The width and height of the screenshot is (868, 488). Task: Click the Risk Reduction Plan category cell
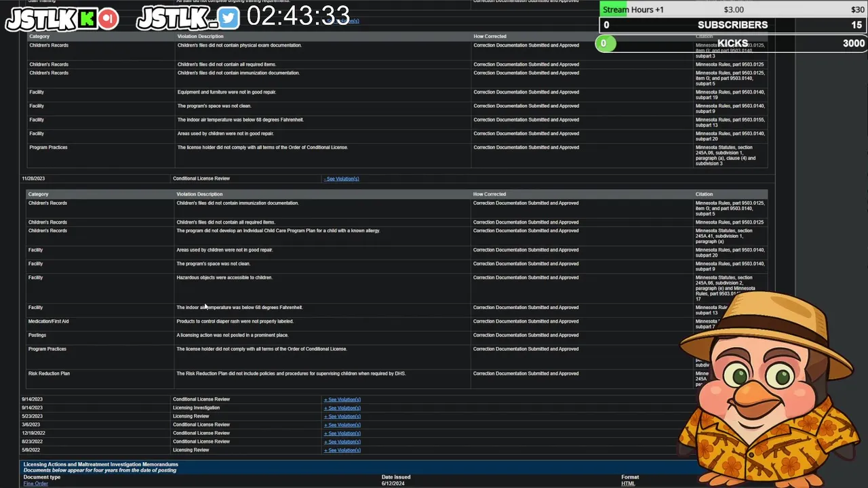click(49, 373)
